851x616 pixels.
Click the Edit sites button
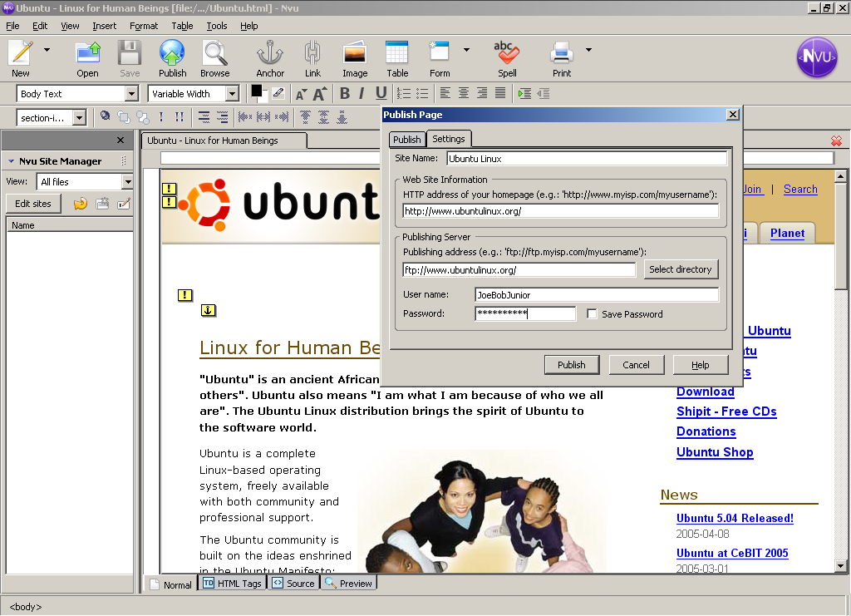33,204
